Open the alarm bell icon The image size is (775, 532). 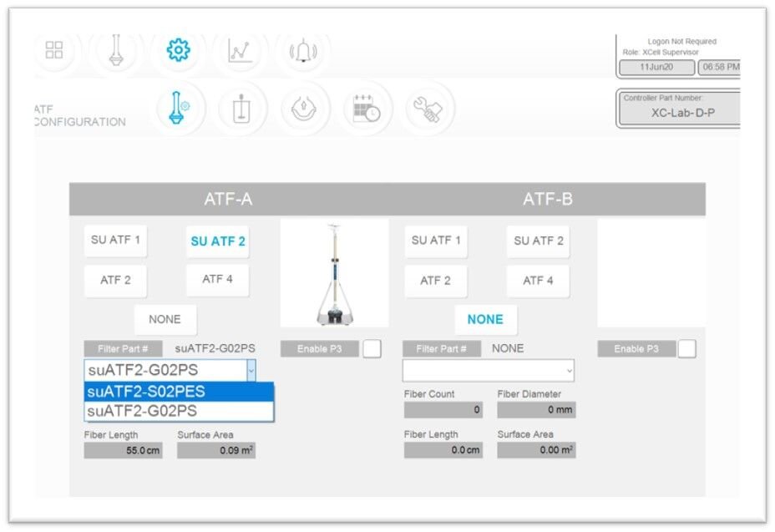302,51
